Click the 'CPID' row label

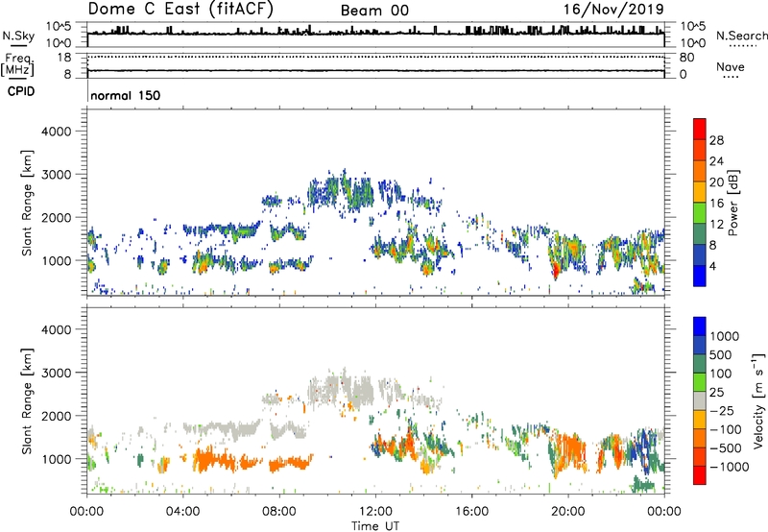(21, 91)
